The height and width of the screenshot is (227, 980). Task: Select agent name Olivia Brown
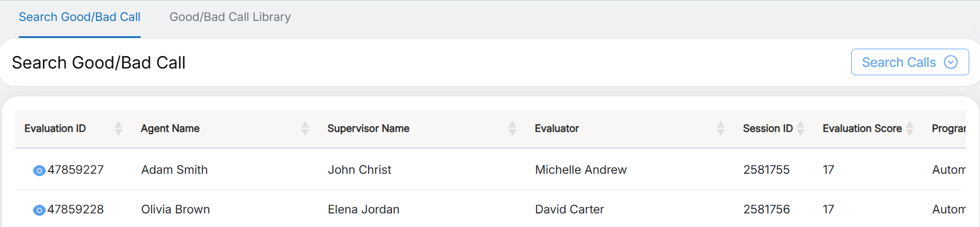coord(176,209)
